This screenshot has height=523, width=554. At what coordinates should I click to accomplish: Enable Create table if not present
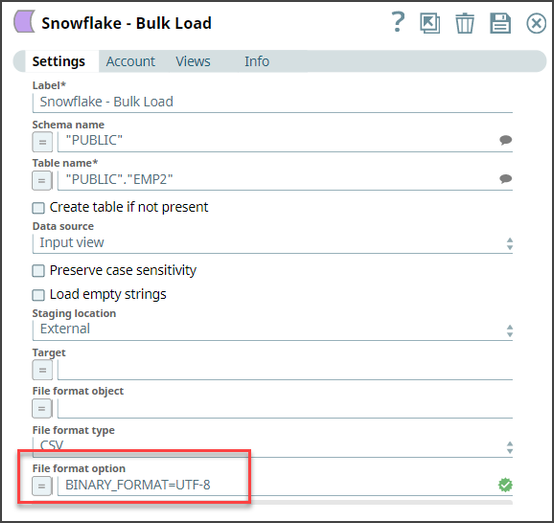(x=38, y=208)
